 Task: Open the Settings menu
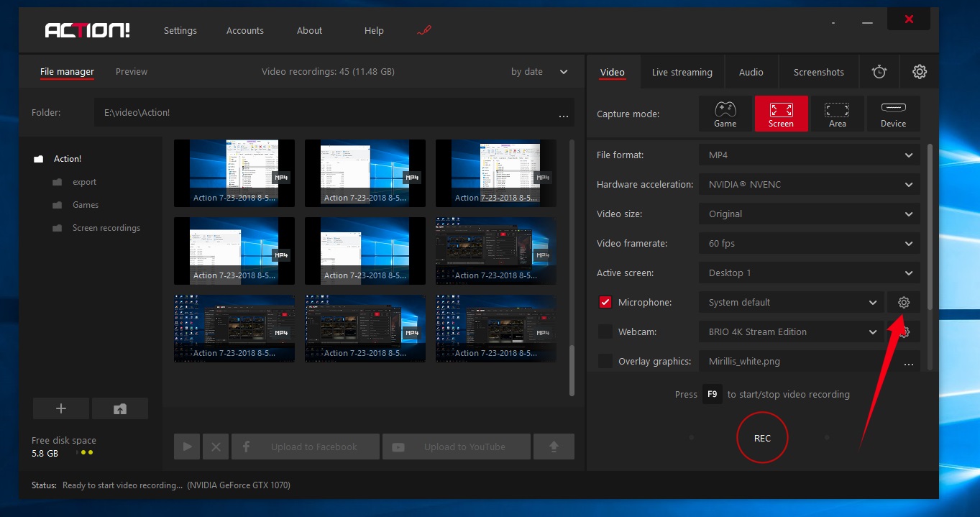[180, 31]
